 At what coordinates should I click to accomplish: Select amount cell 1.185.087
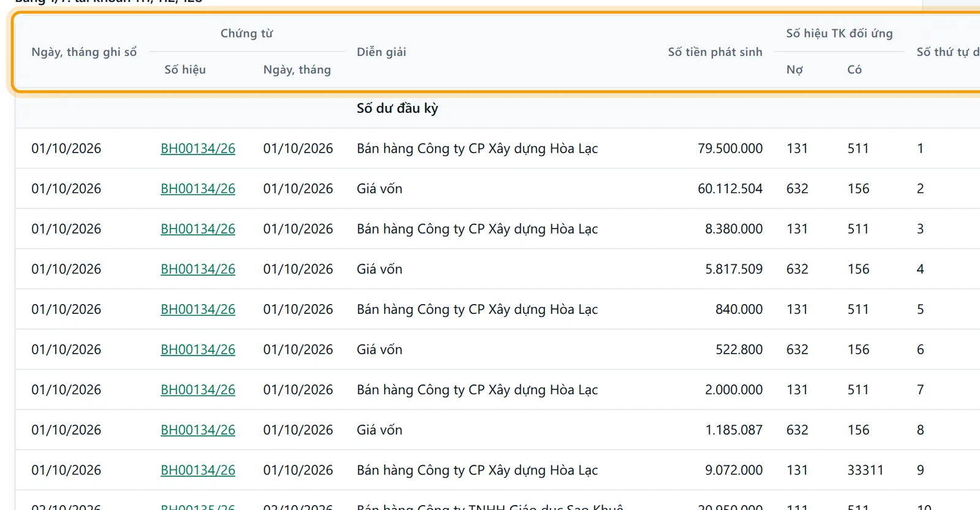(734, 430)
